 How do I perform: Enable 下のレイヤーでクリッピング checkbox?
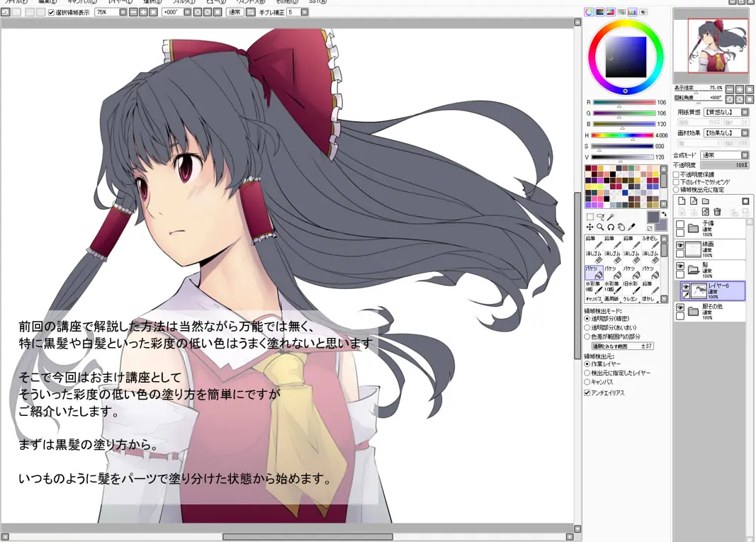[676, 182]
